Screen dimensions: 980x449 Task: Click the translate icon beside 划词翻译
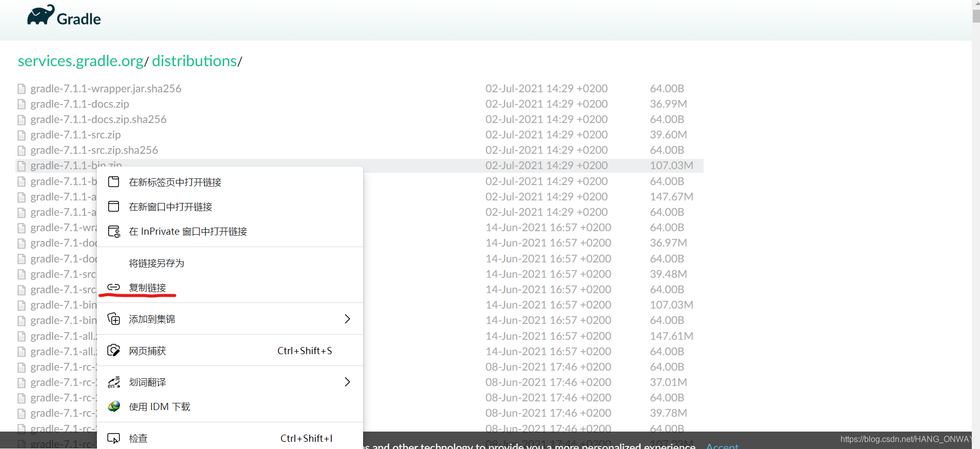114,382
